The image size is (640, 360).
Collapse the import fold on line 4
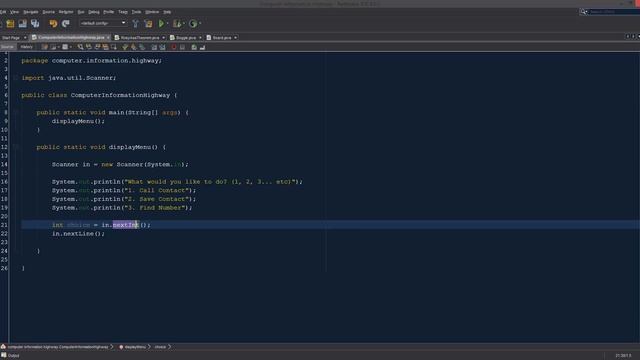(x=16, y=78)
